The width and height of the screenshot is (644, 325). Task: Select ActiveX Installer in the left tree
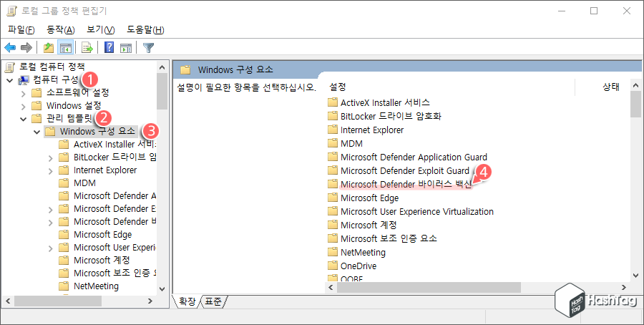[114, 144]
